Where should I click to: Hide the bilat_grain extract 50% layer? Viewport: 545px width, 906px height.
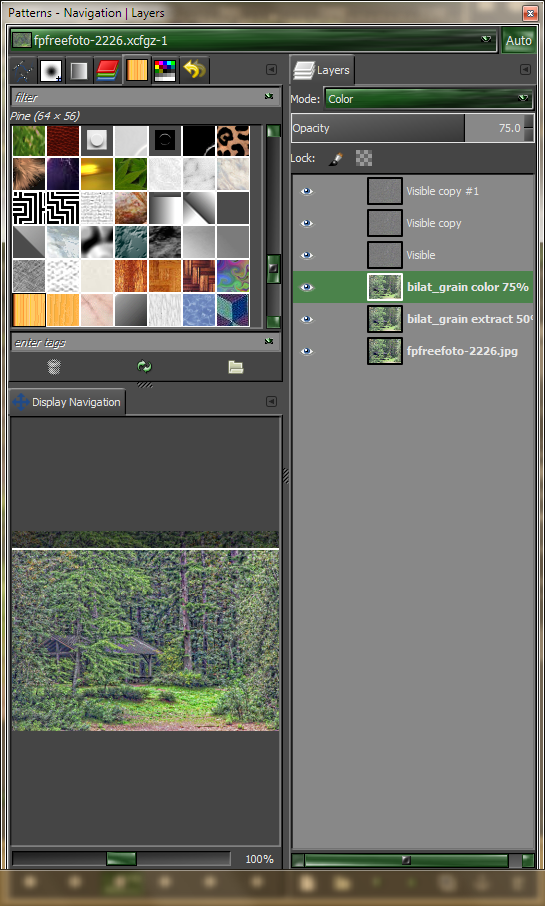(307, 319)
